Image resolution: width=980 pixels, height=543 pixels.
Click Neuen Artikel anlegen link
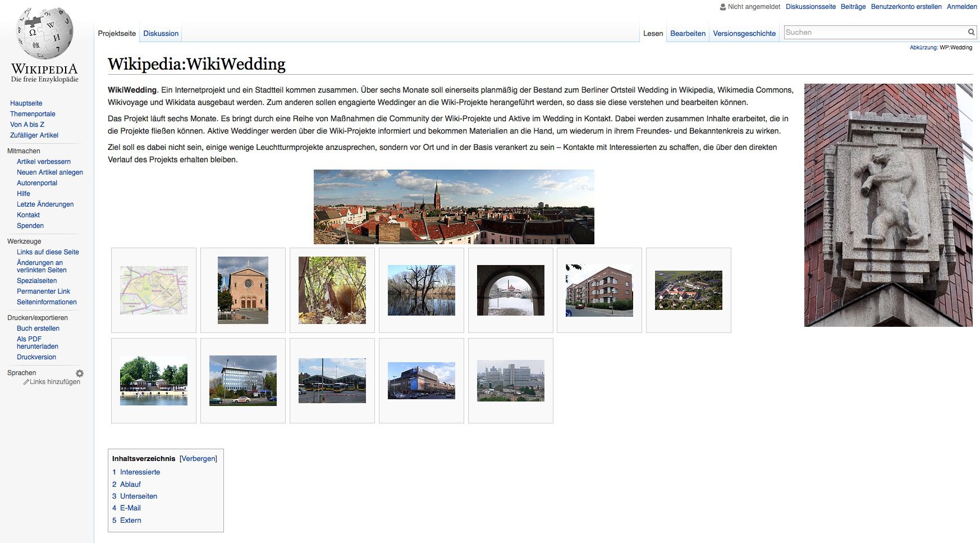click(x=50, y=172)
